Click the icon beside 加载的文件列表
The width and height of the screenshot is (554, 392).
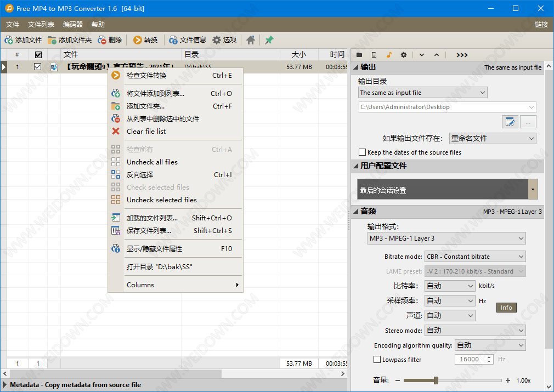(116, 218)
